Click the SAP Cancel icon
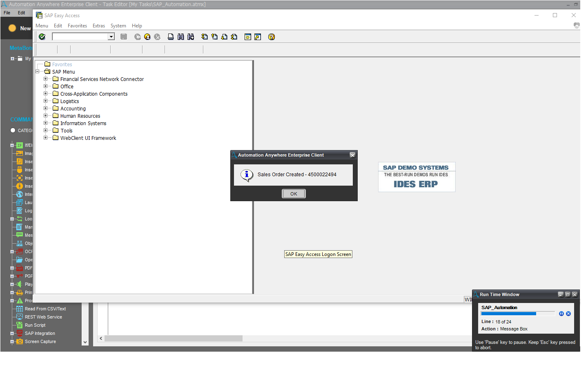This screenshot has height=368, width=588. (x=157, y=37)
